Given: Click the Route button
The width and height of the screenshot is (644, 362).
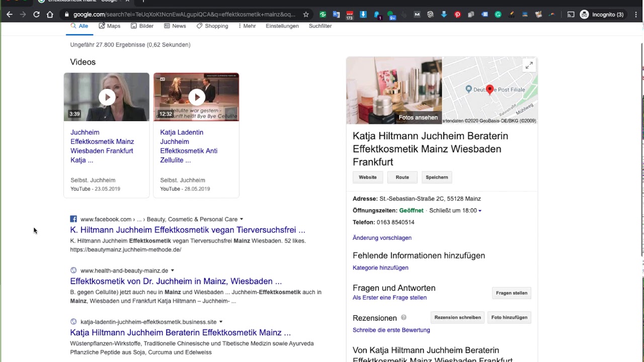Looking at the screenshot, I should coord(403,177).
